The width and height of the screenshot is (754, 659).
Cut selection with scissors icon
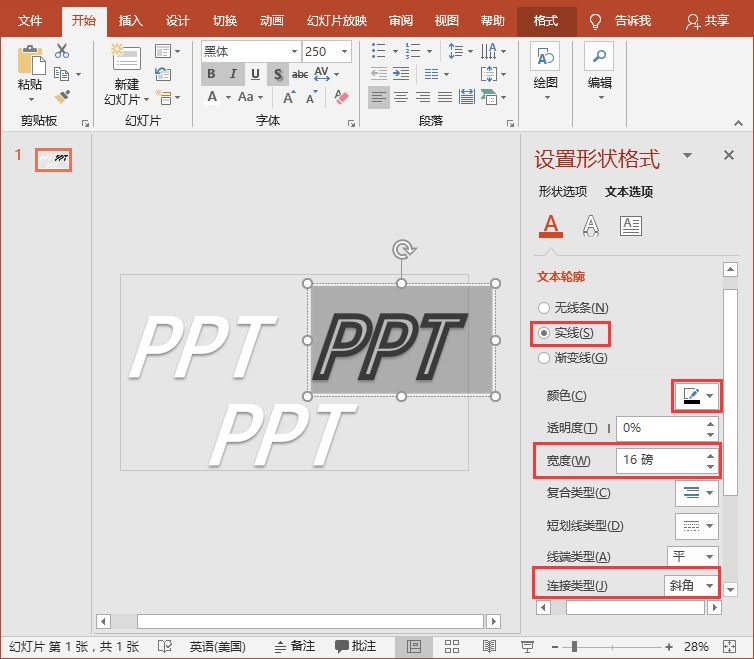(62, 51)
